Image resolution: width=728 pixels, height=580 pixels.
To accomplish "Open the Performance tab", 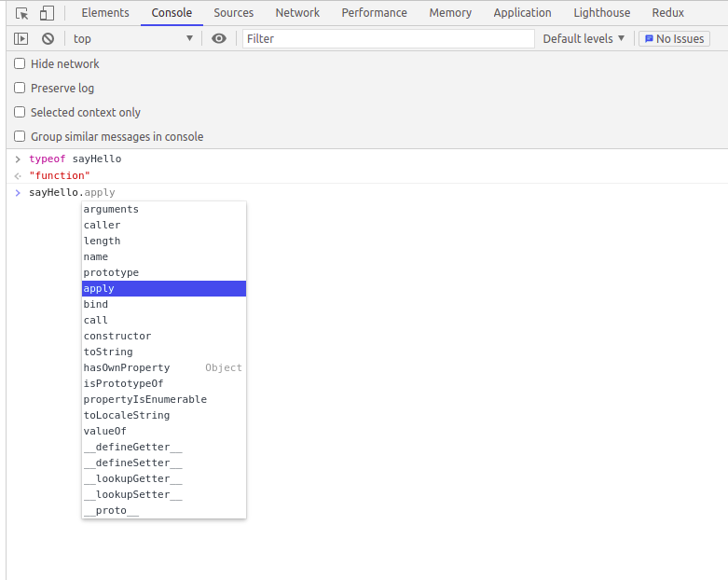I will point(374,12).
